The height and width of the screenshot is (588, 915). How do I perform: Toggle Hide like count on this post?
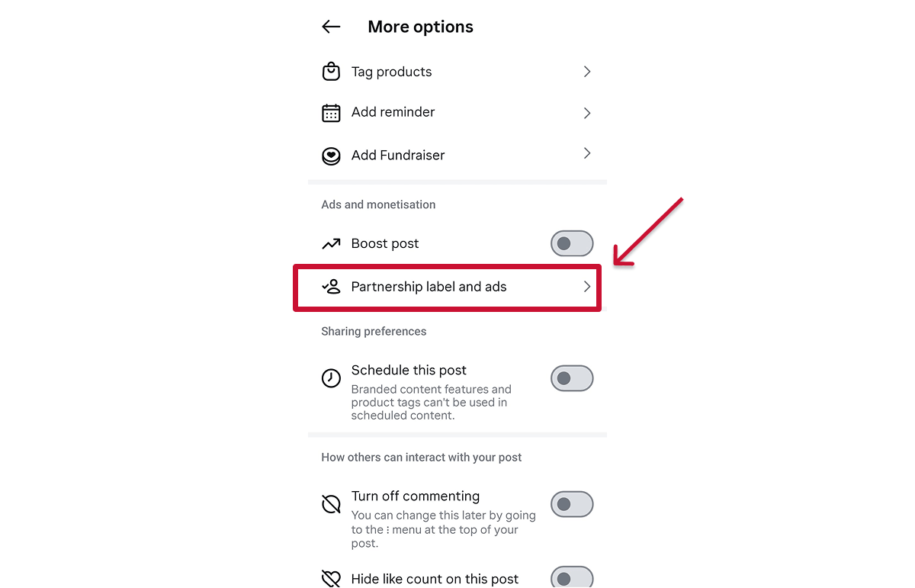click(572, 577)
